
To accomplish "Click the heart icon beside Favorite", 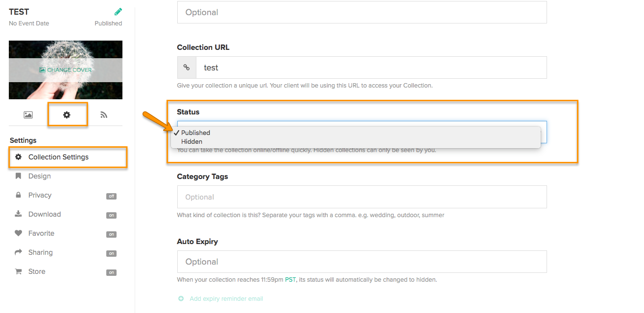I will 19,233.
